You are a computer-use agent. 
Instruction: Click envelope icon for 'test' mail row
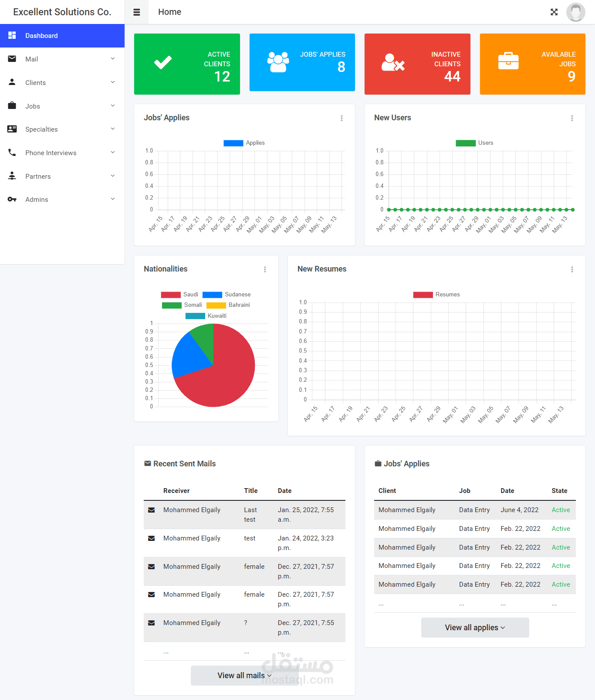(x=152, y=538)
